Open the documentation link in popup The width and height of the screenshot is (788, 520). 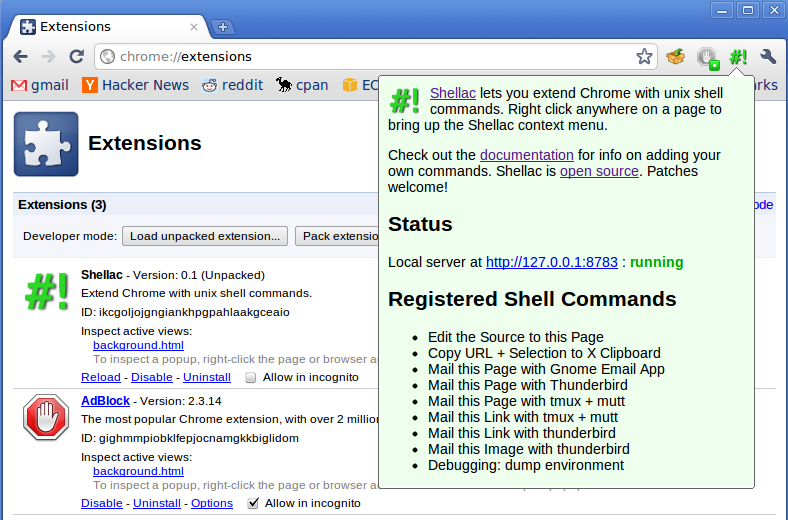pyautogui.click(x=527, y=155)
